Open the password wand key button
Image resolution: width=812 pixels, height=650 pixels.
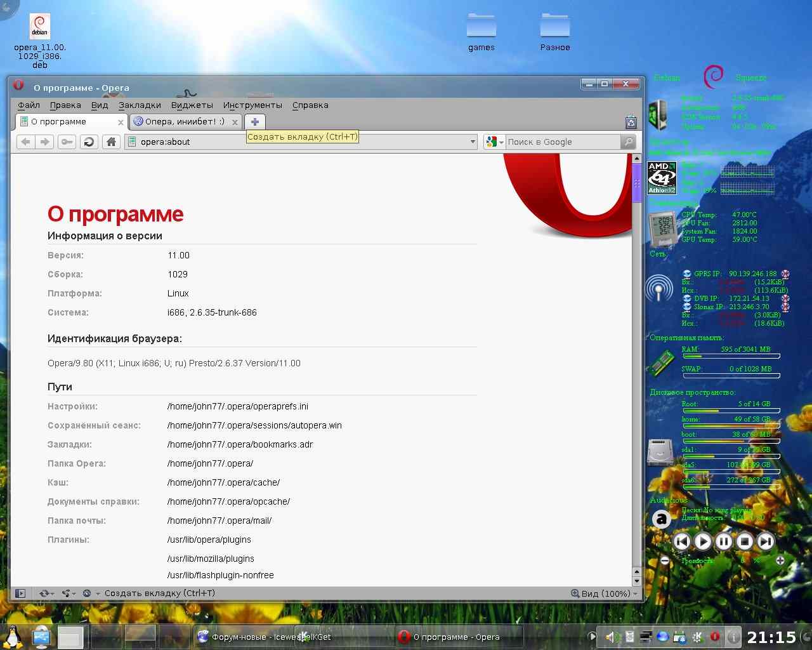(x=67, y=142)
